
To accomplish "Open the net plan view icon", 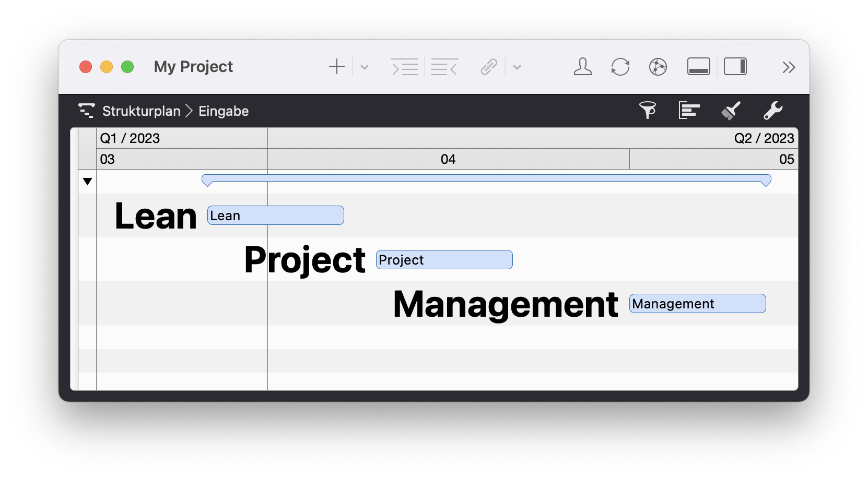I will click(x=658, y=67).
